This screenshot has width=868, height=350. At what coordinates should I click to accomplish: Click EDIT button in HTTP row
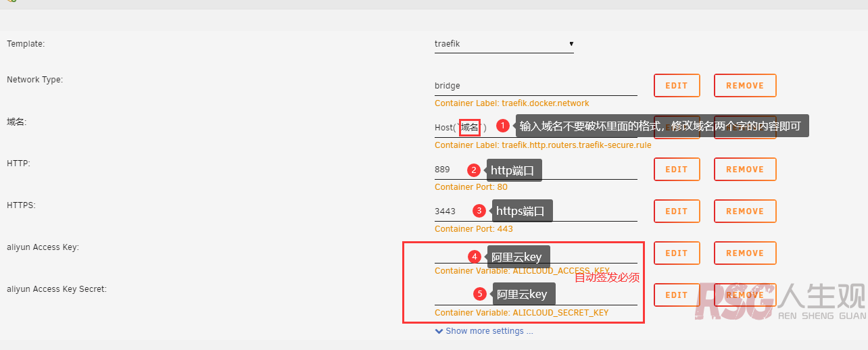tap(677, 170)
